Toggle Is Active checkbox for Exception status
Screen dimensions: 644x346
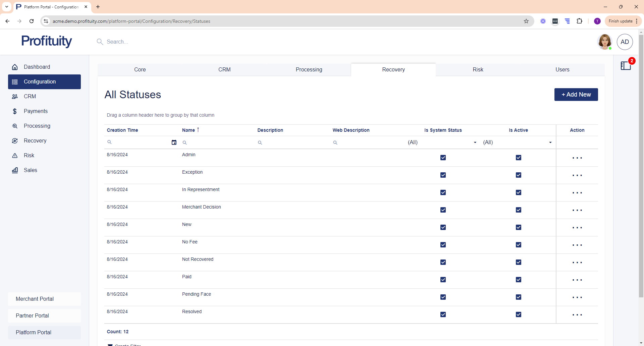(518, 175)
